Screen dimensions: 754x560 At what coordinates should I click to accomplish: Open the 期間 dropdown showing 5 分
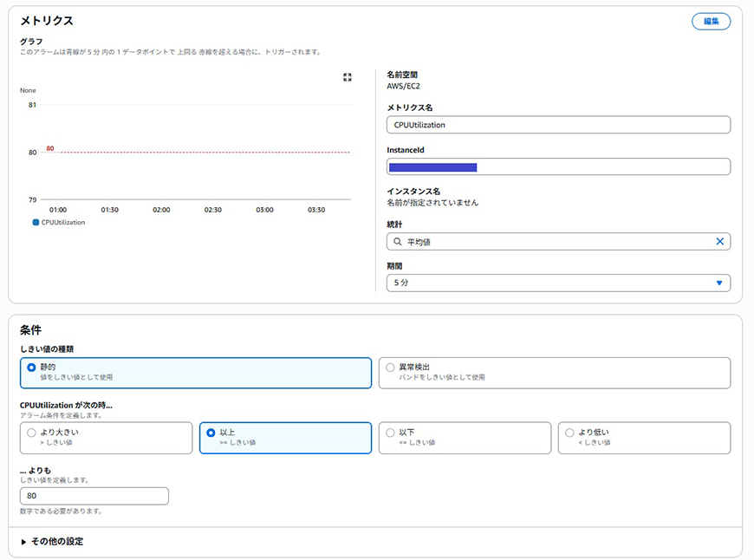click(558, 283)
